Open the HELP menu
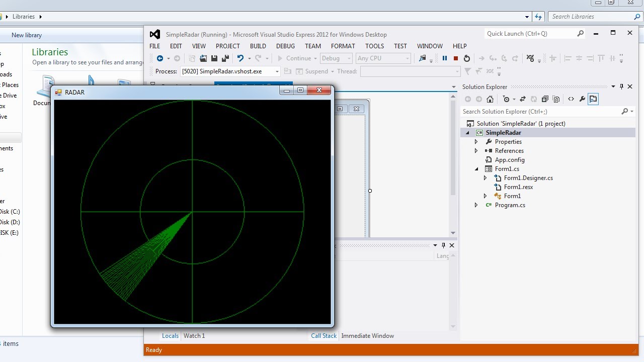The height and width of the screenshot is (362, 644). point(459,46)
